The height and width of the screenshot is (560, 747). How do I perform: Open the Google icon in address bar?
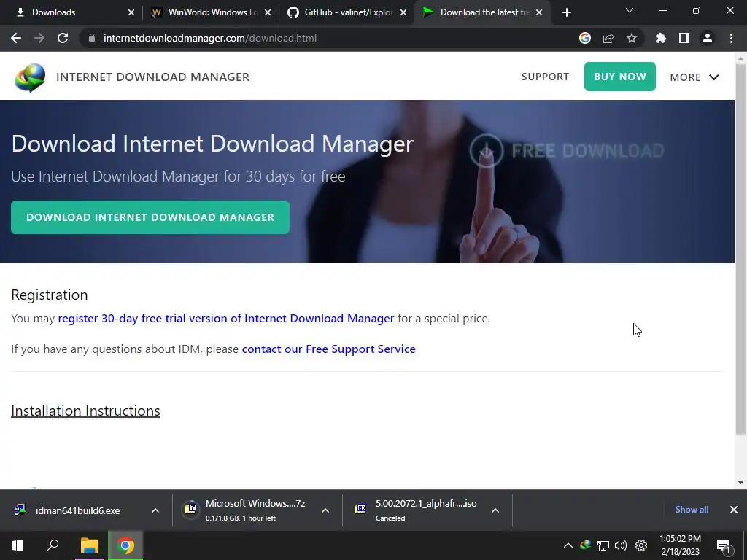pyautogui.click(x=585, y=38)
